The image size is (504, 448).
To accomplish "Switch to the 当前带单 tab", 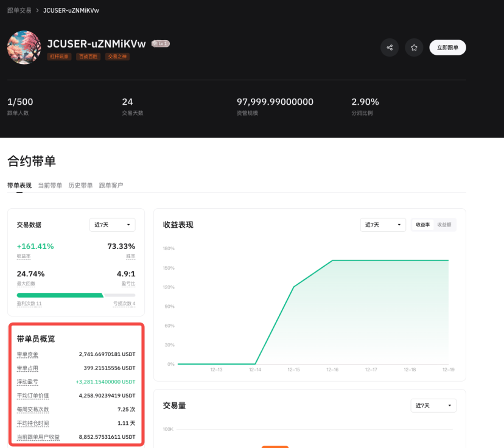I will click(x=50, y=185).
